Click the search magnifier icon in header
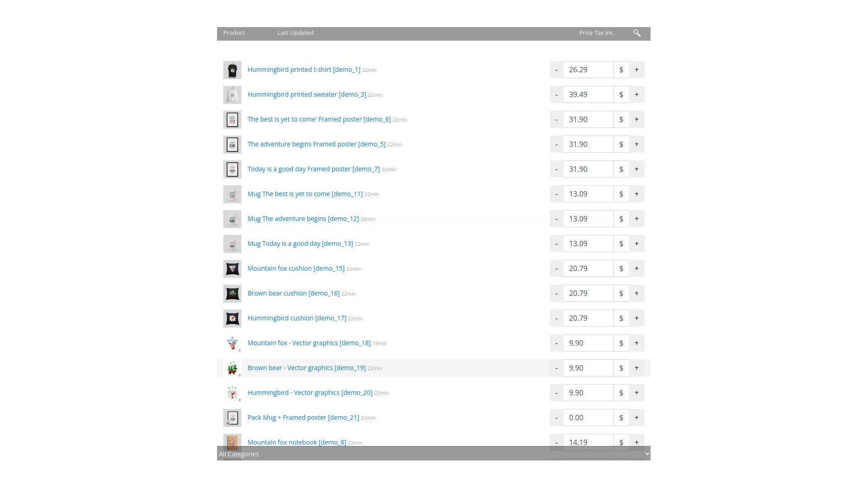This screenshot has height=488, width=868. click(x=637, y=33)
